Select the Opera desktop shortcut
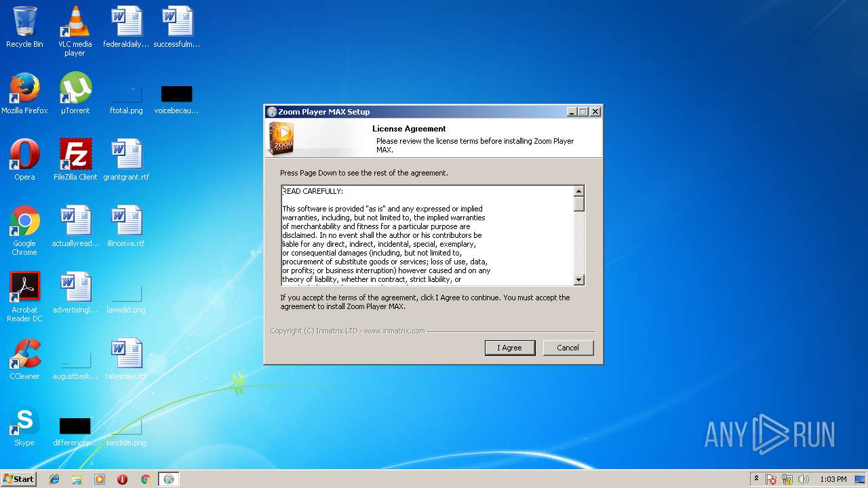The image size is (868, 488). pos(24,160)
